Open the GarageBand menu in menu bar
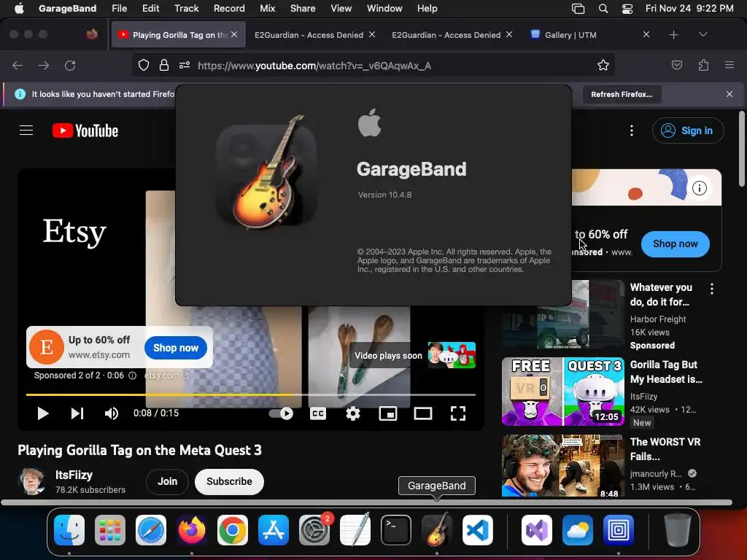 [67, 8]
